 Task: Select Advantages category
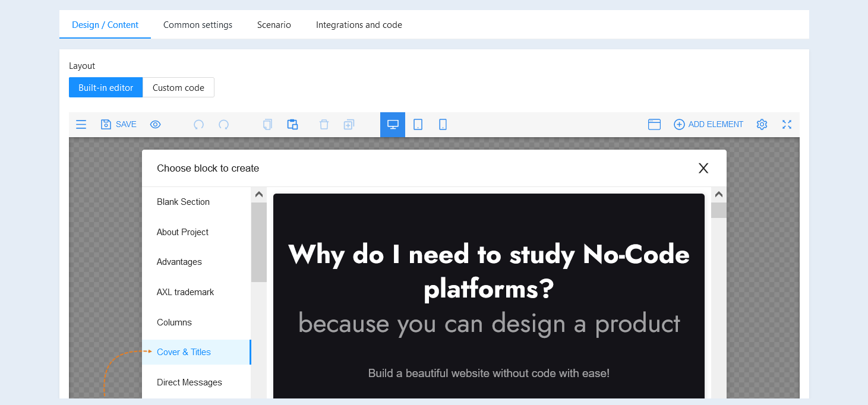pyautogui.click(x=196, y=262)
